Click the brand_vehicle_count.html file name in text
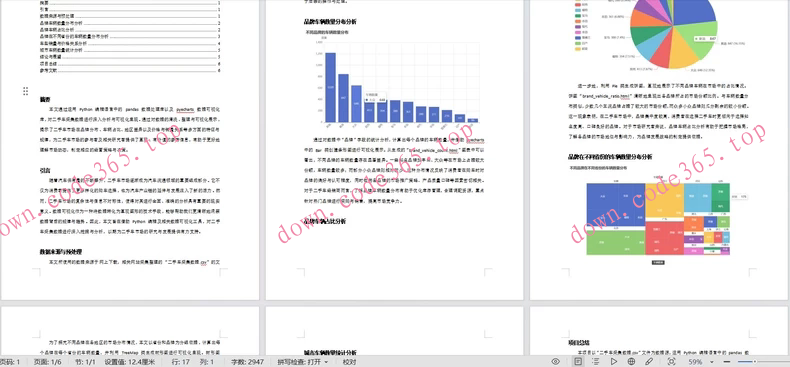This screenshot has width=790, height=367. [434, 150]
